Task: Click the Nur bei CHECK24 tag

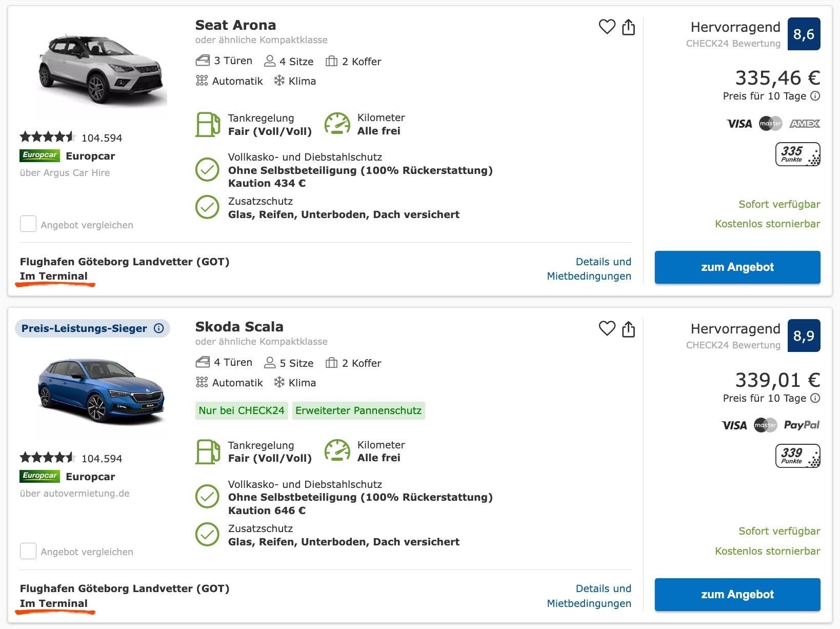Action: tap(242, 410)
